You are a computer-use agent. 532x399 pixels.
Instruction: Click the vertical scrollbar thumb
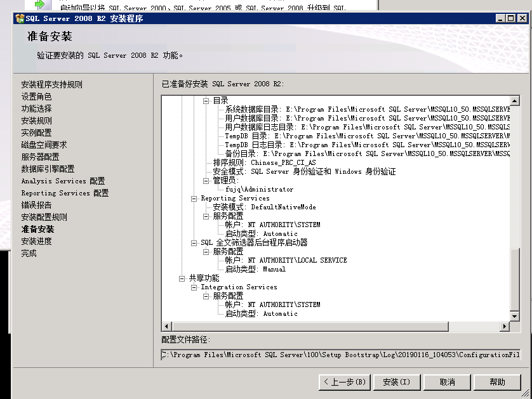tap(514, 280)
